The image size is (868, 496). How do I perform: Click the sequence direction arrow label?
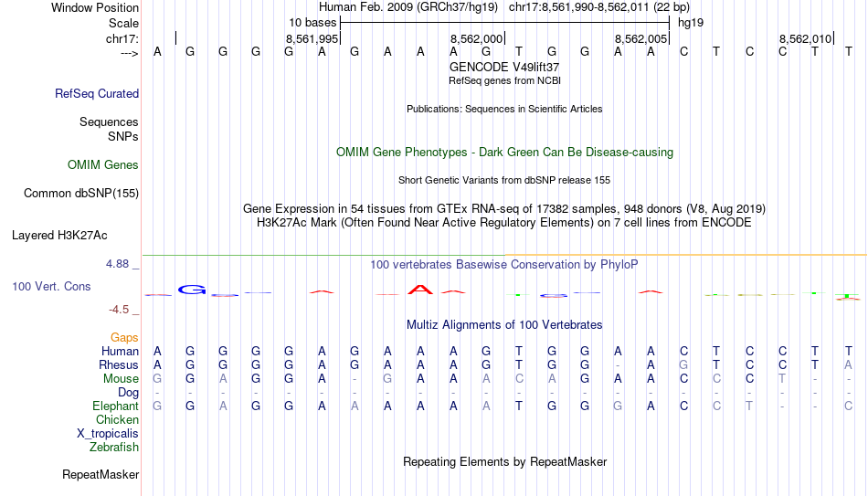[x=130, y=53]
